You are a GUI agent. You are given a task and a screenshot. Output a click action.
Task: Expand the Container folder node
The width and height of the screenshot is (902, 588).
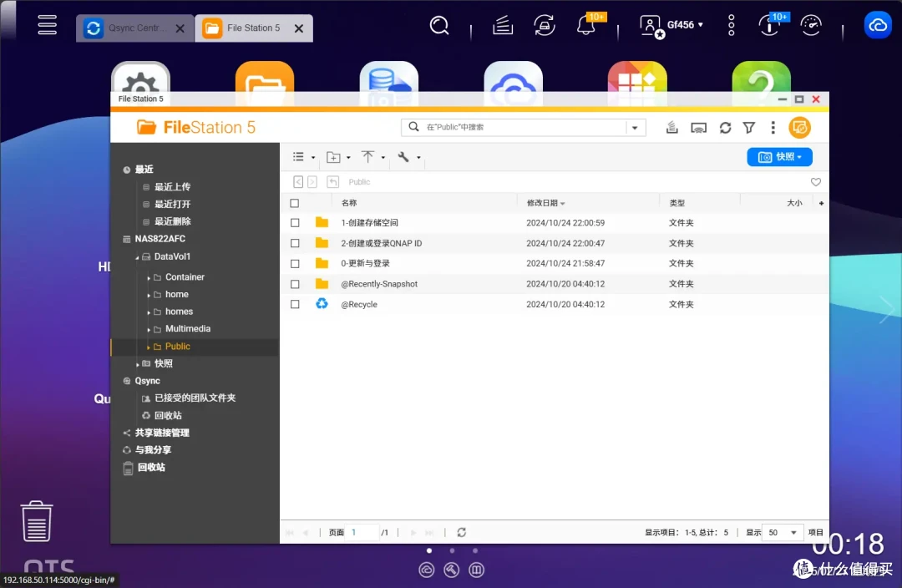149,278
